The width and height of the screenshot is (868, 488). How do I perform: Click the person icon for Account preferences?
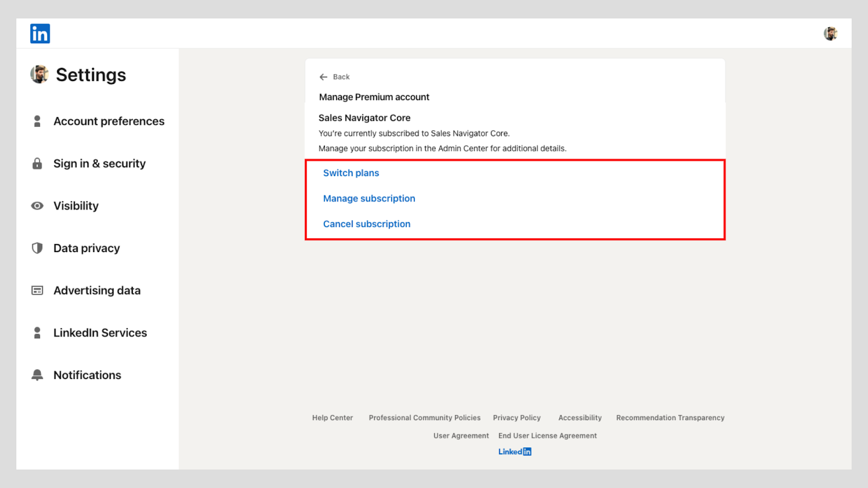point(37,121)
